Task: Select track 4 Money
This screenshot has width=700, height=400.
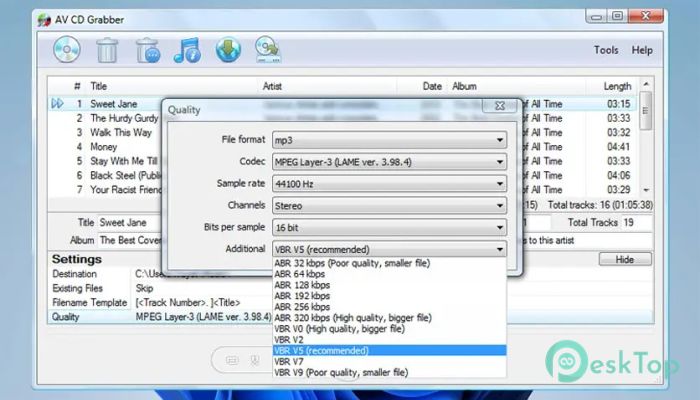Action: pos(104,147)
